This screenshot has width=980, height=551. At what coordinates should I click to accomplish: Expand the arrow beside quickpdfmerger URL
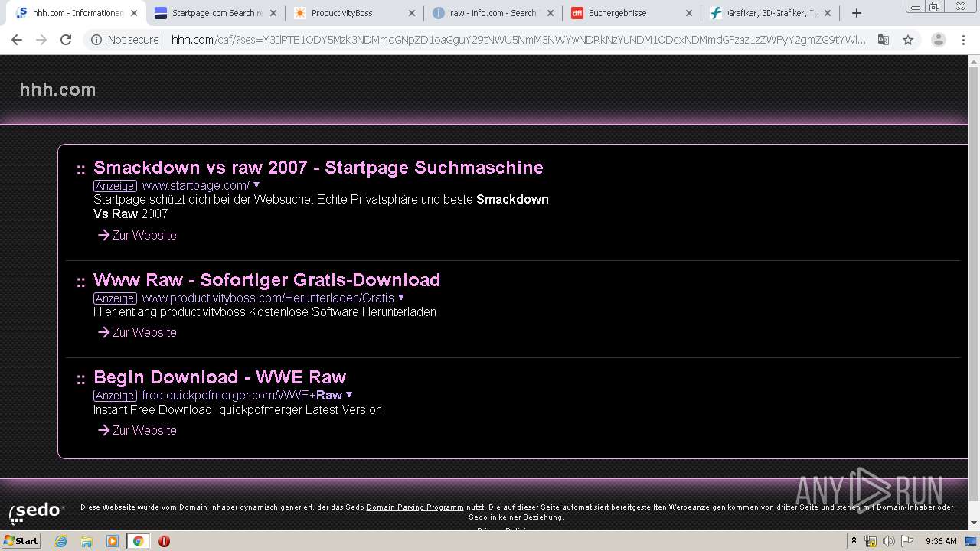[349, 395]
